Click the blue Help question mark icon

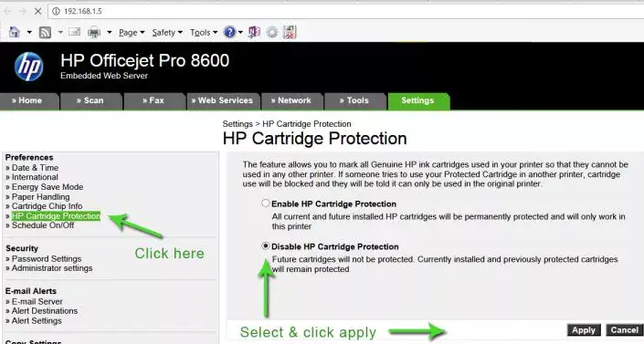tap(229, 32)
